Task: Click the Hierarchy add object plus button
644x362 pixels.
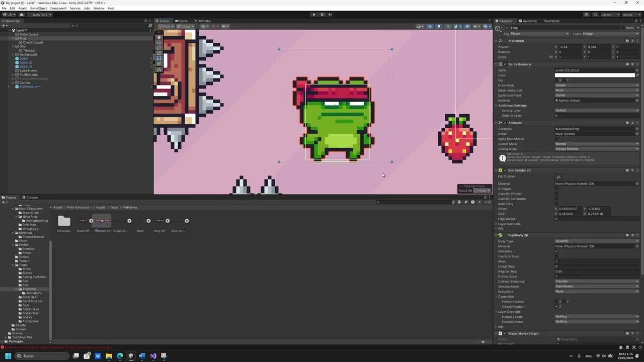Action: click(x=4, y=25)
